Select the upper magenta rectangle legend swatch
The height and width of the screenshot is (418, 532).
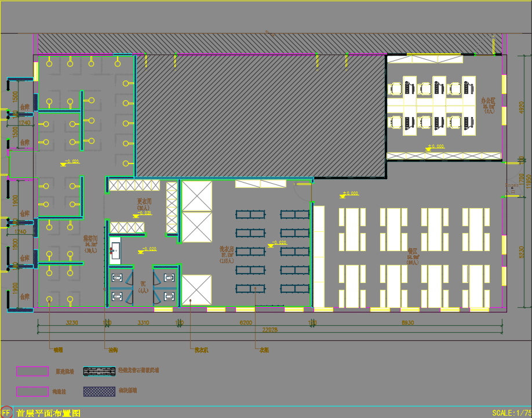point(32,371)
